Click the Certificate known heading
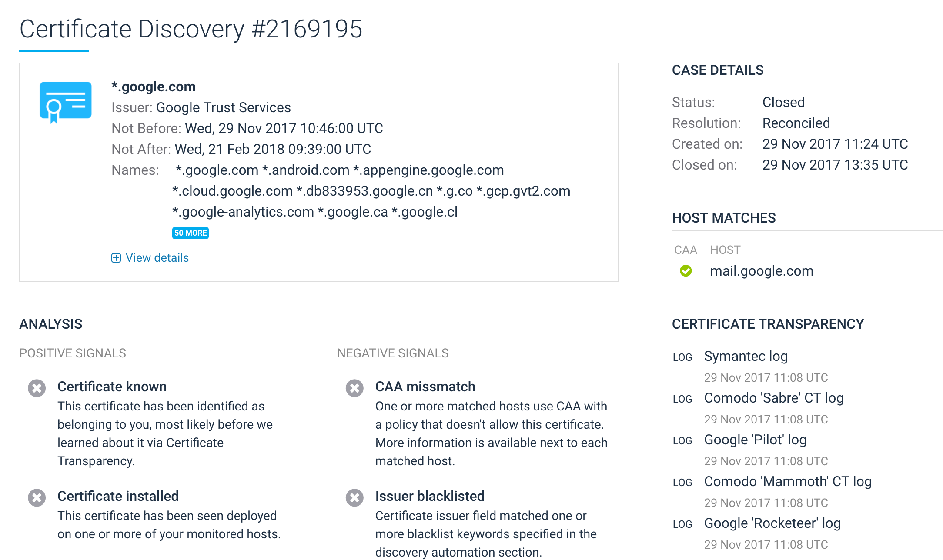Image resolution: width=943 pixels, height=560 pixels. 112,387
